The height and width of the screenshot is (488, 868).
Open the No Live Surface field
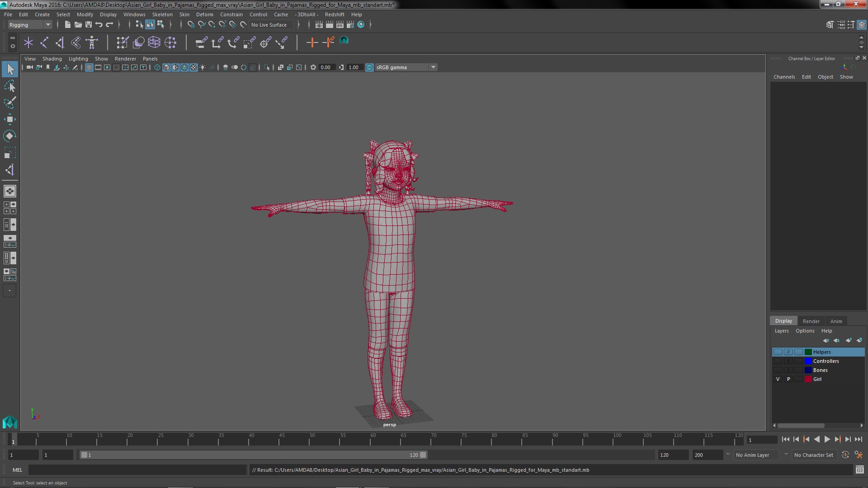pos(271,25)
